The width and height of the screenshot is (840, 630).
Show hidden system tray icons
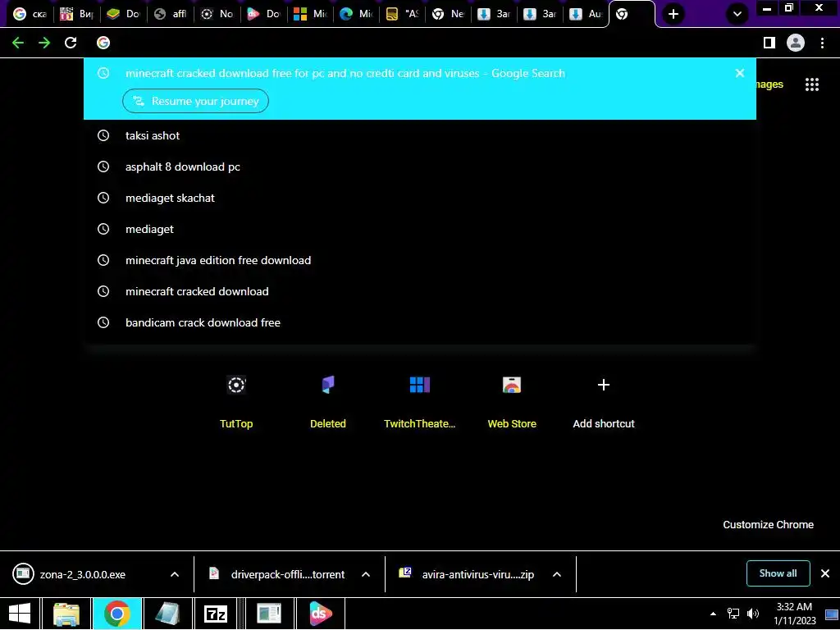[713, 614]
